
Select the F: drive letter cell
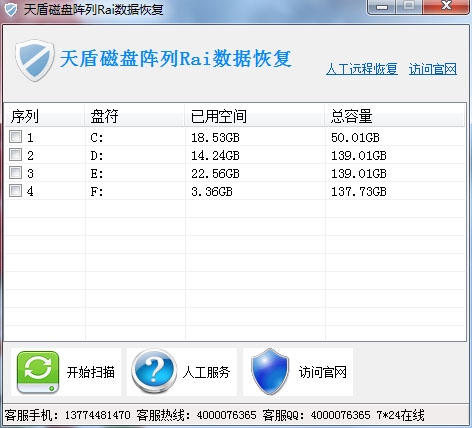click(97, 192)
